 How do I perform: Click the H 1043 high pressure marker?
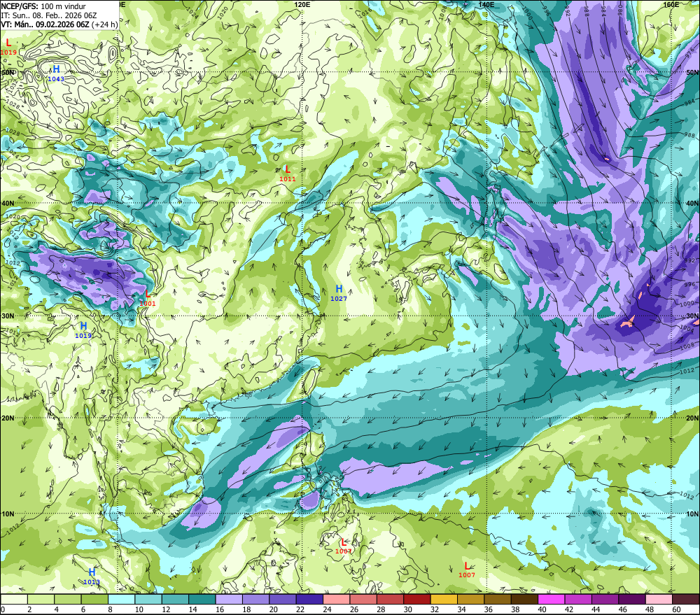[56, 73]
